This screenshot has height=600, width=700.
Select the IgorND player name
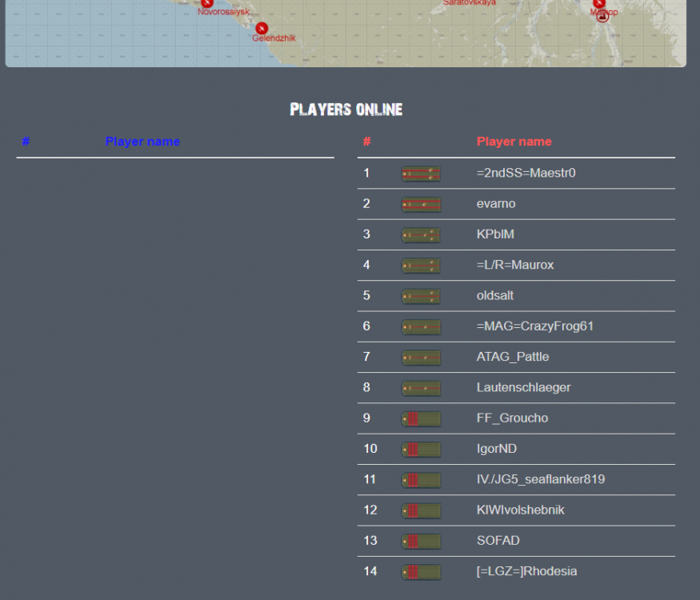tap(497, 448)
